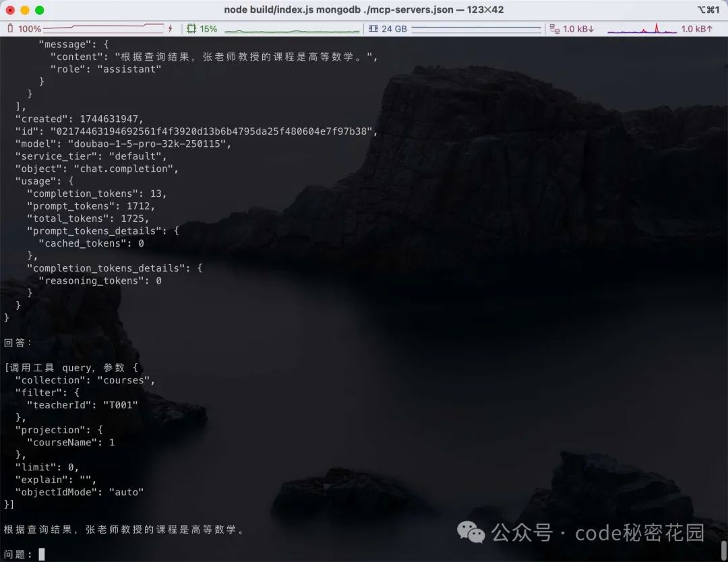The height and width of the screenshot is (562, 728).
Task: Click the '⌥⌘1' window shortcut label
Action: (708, 9)
